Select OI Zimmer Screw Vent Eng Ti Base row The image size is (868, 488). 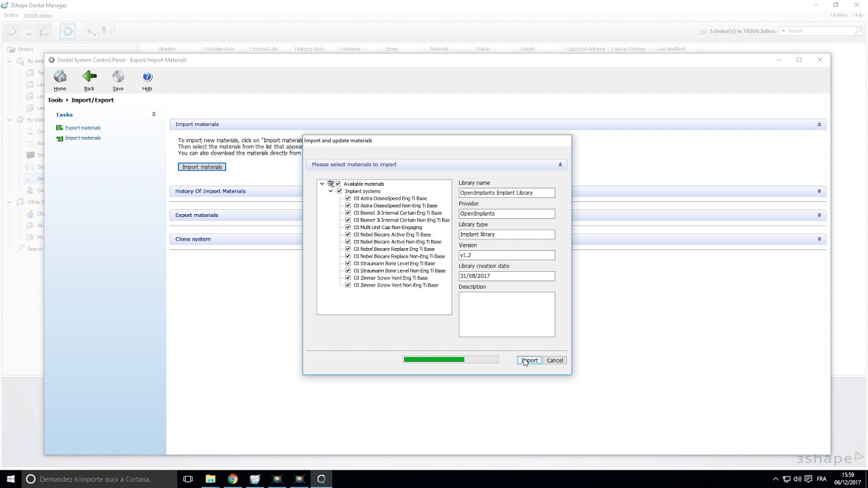click(x=391, y=278)
